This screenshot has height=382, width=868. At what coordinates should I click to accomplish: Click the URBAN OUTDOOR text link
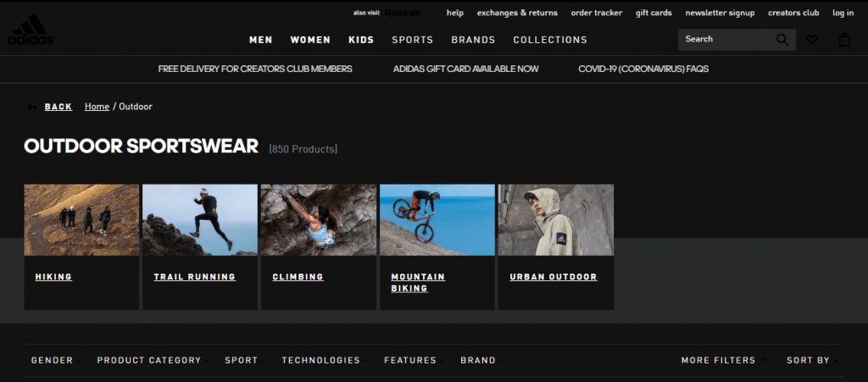tap(554, 277)
